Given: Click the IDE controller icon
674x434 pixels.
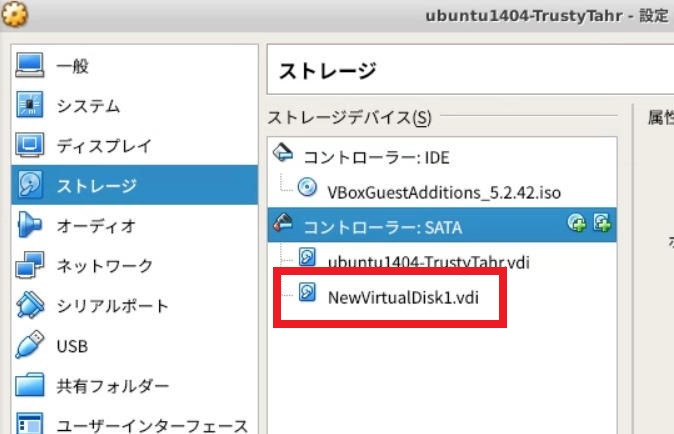Looking at the screenshot, I should pos(283,153).
